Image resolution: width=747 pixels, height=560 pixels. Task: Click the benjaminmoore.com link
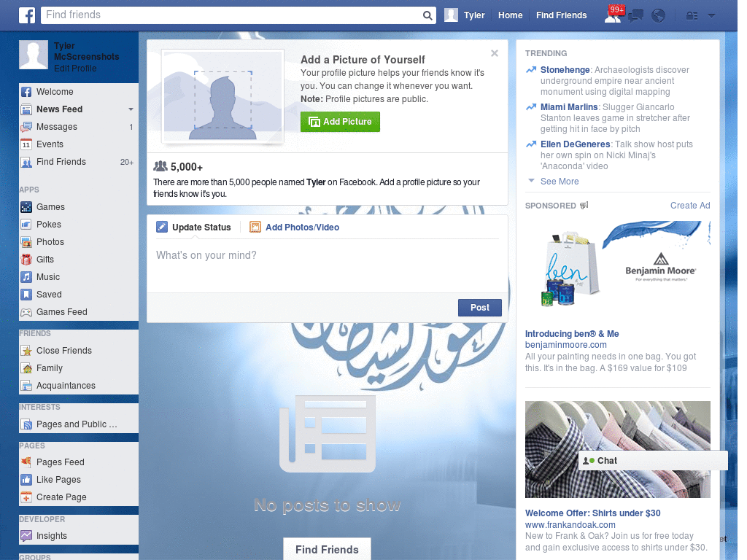pos(566,345)
